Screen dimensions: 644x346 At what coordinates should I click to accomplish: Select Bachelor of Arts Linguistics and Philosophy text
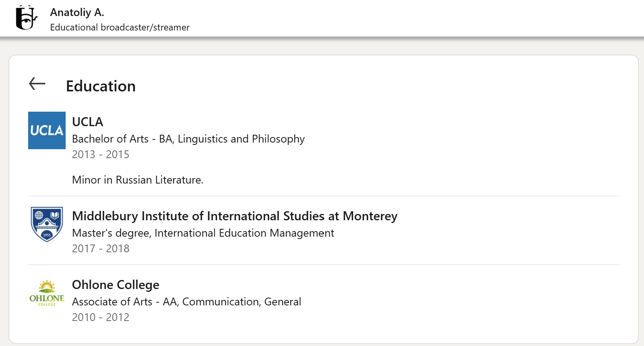click(x=188, y=139)
